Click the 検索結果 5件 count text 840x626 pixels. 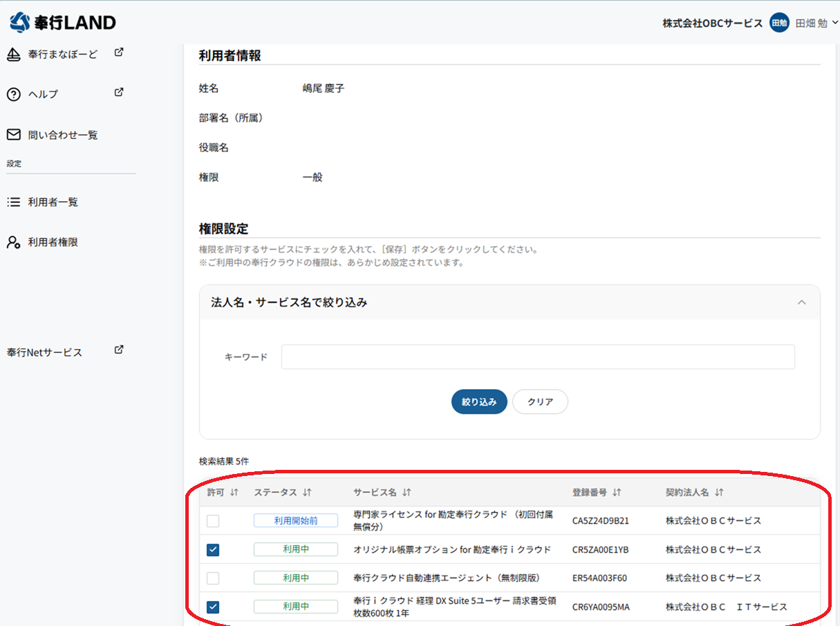click(223, 461)
